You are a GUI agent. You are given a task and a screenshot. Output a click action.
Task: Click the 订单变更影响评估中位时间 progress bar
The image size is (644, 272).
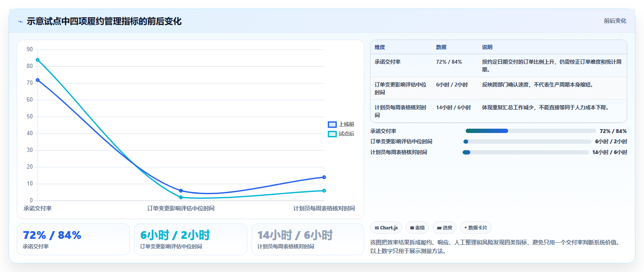coord(527,142)
